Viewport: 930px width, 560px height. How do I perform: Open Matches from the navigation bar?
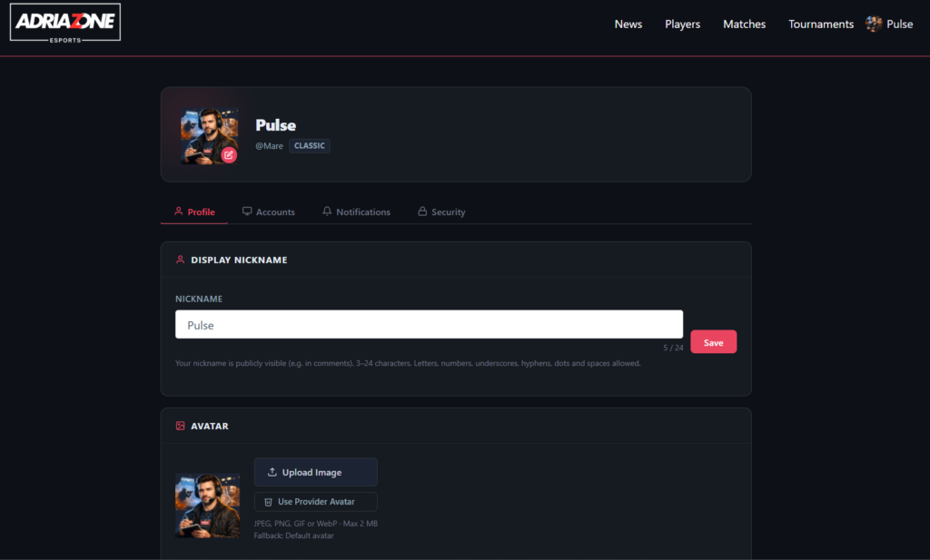point(744,25)
